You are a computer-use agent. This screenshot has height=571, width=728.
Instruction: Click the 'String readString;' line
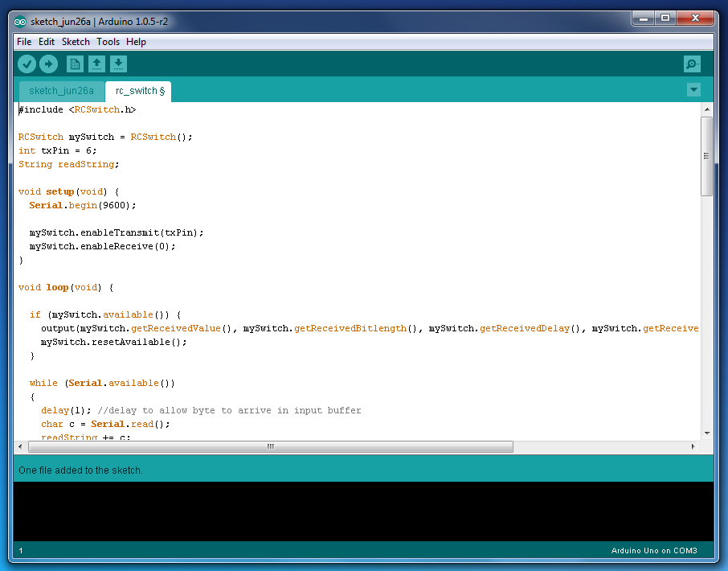tap(69, 165)
